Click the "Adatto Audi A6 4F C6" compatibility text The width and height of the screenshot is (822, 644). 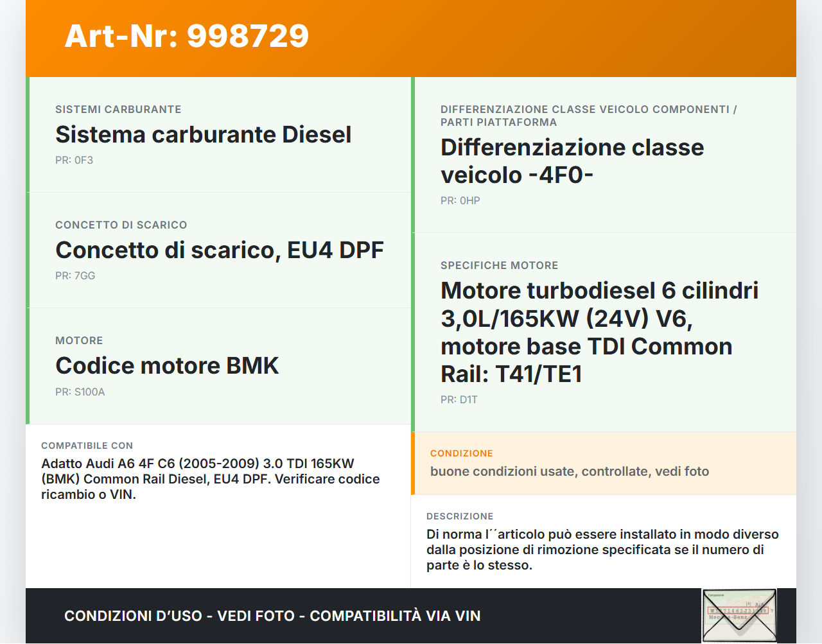pos(211,479)
